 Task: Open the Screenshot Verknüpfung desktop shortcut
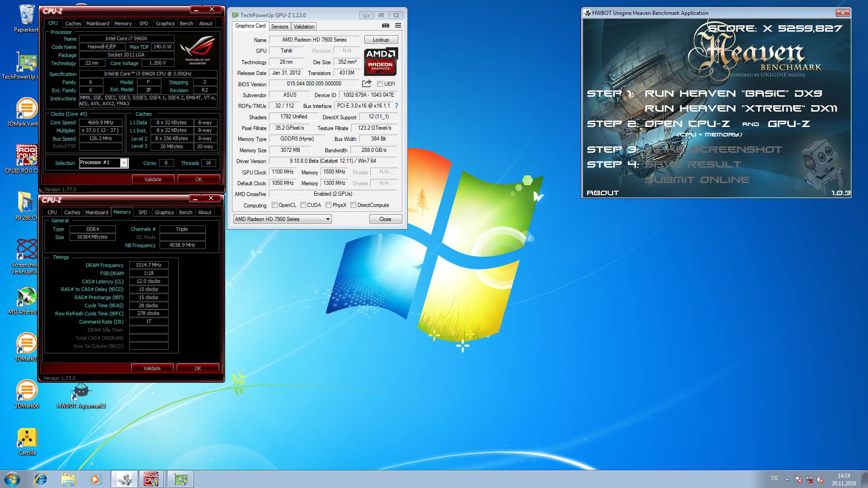point(25,256)
